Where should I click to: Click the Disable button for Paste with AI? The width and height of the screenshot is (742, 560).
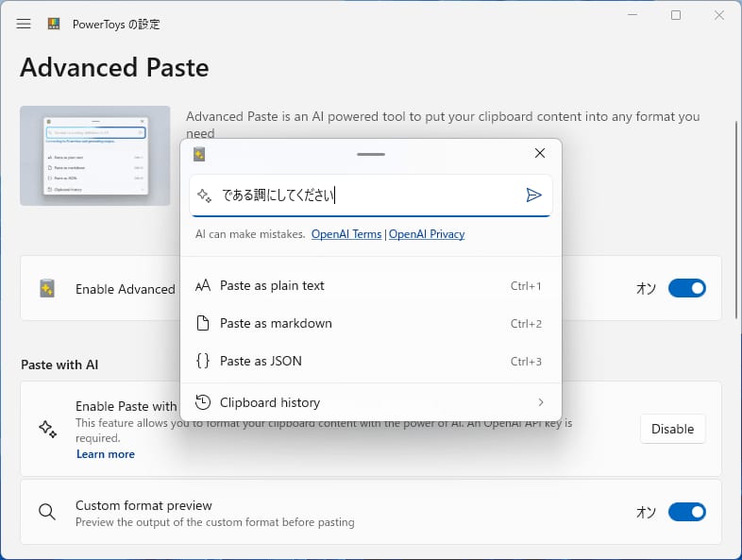coord(672,429)
